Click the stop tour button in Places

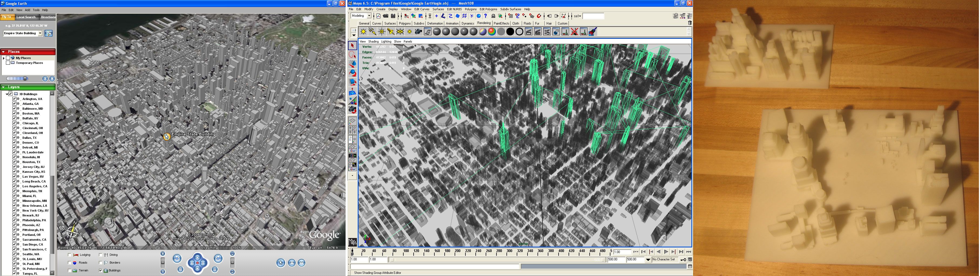[x=52, y=79]
